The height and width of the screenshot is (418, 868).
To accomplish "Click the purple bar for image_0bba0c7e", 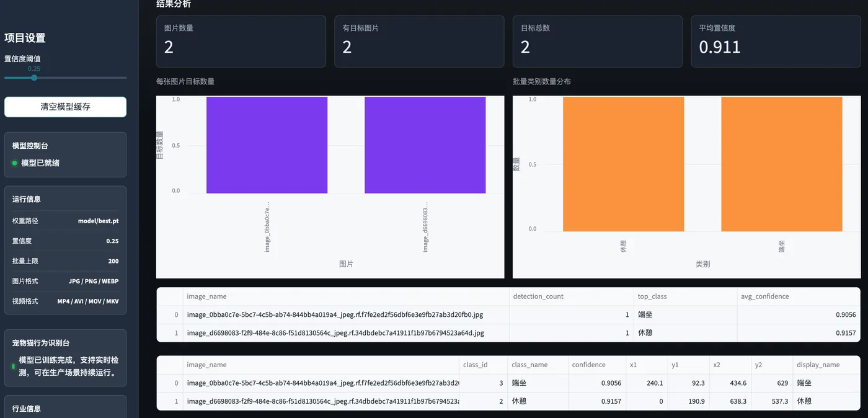I will tap(267, 145).
